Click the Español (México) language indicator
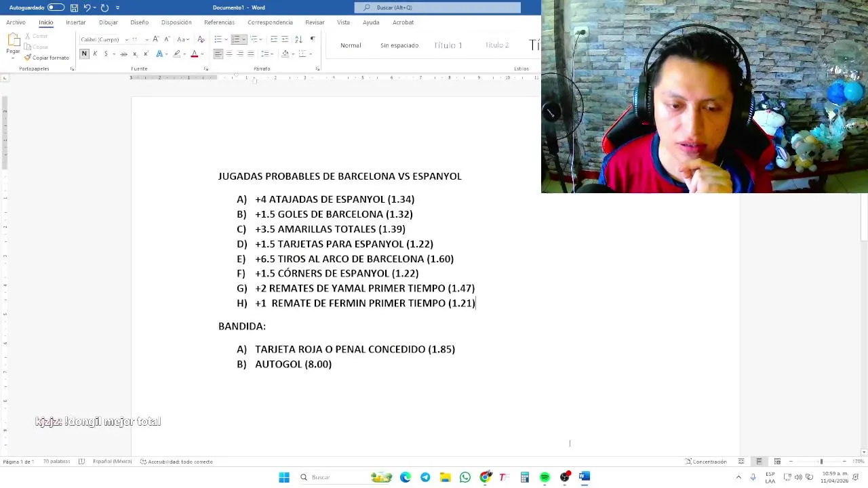868x488 pixels. coord(113,462)
